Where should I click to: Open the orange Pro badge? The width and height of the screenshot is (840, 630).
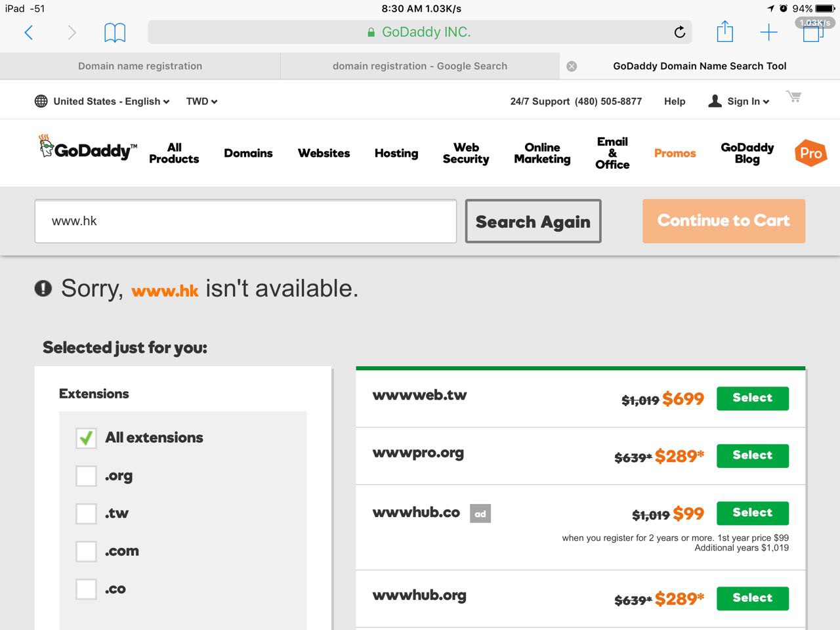pyautogui.click(x=810, y=153)
